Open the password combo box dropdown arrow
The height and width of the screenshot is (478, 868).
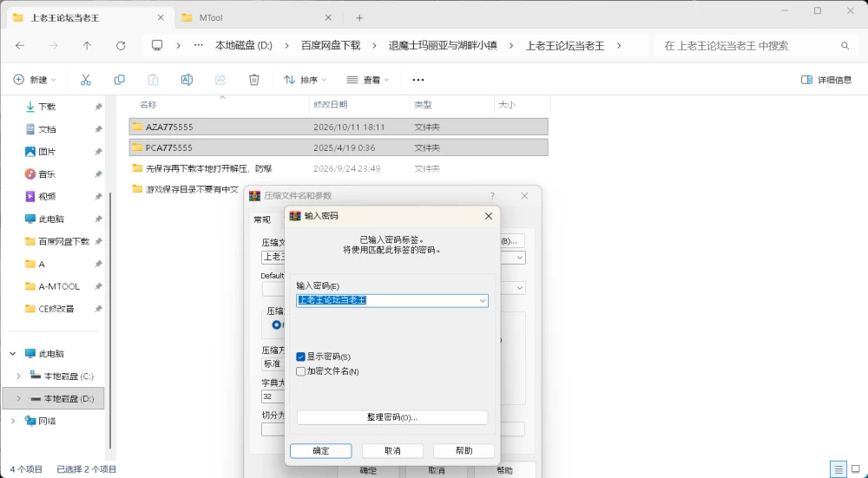point(482,300)
